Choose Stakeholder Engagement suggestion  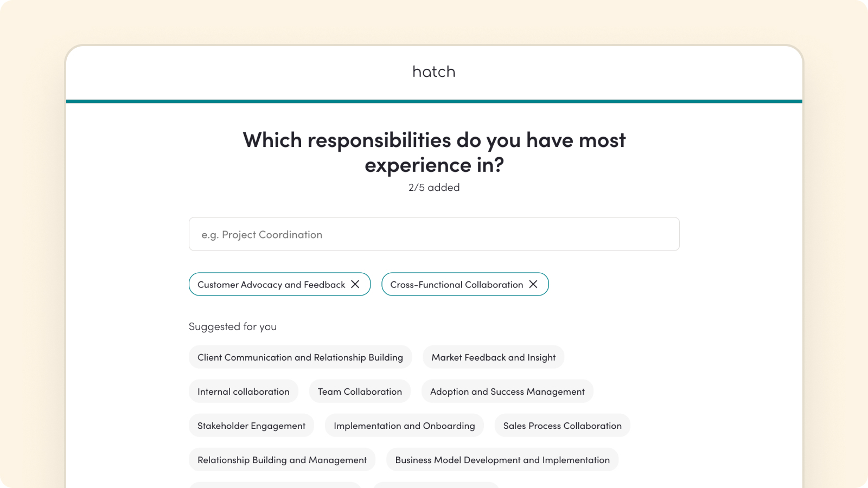(251, 426)
